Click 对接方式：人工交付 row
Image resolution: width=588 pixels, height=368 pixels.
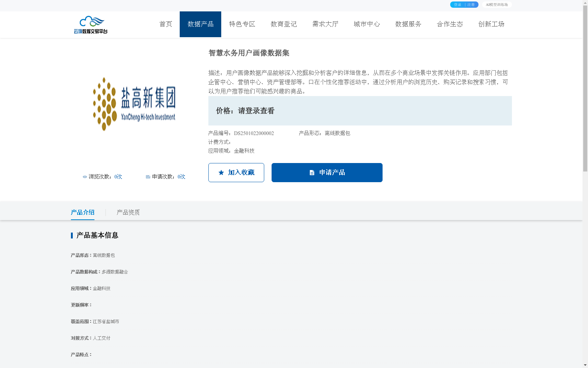90,338
